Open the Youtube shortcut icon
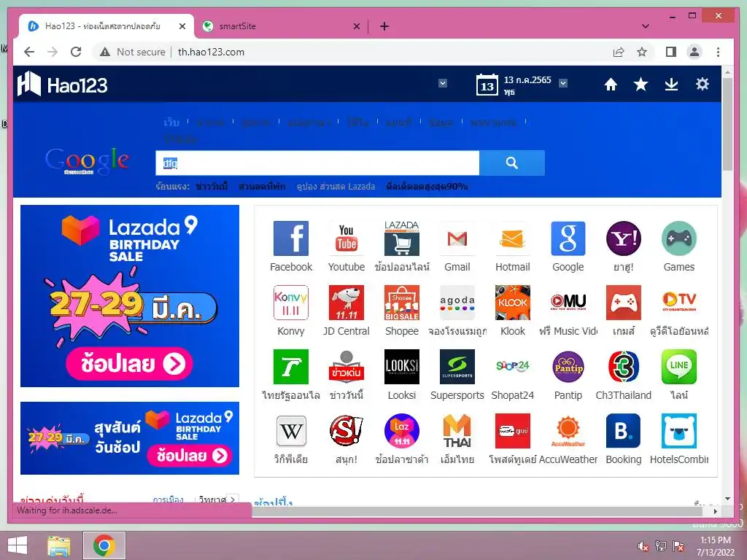This screenshot has width=747, height=560. 347,238
